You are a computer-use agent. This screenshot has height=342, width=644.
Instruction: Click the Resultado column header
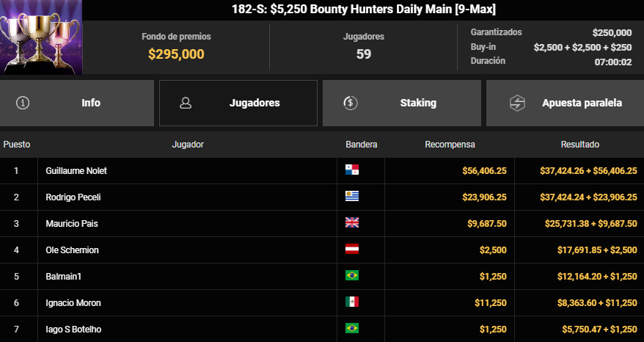pyautogui.click(x=580, y=145)
